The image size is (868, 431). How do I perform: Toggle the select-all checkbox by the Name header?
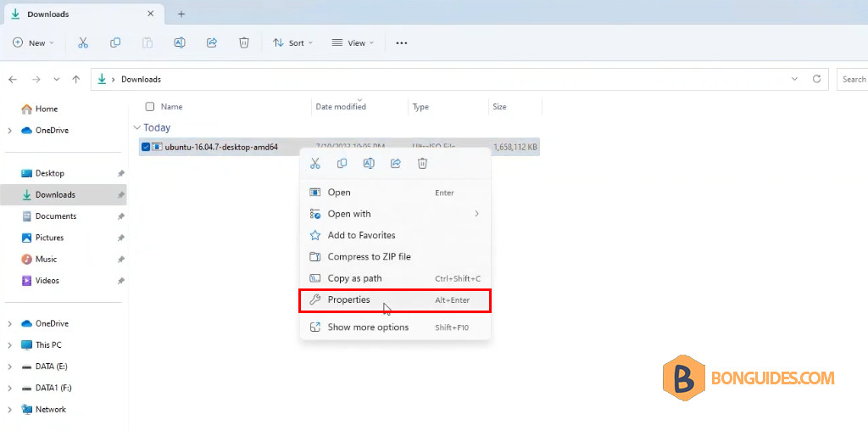pos(149,106)
